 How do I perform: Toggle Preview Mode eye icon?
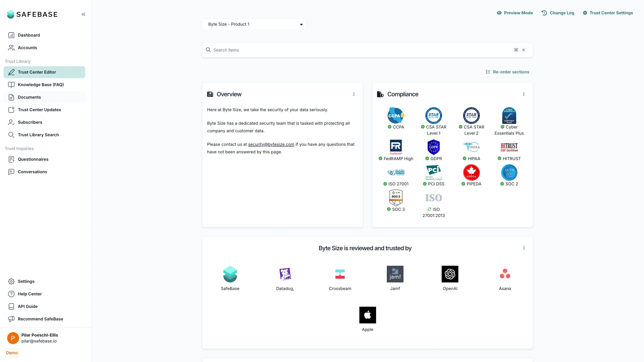point(499,13)
